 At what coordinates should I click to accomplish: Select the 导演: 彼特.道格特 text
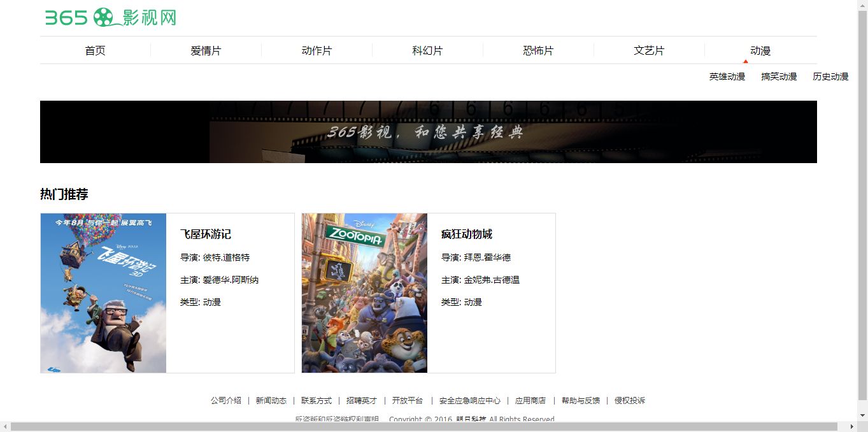tap(215, 257)
